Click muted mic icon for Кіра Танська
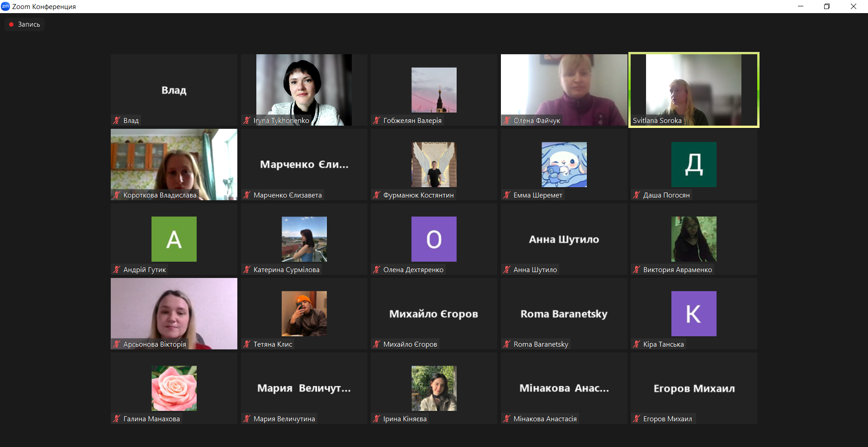This screenshot has width=868, height=447. 637,344
